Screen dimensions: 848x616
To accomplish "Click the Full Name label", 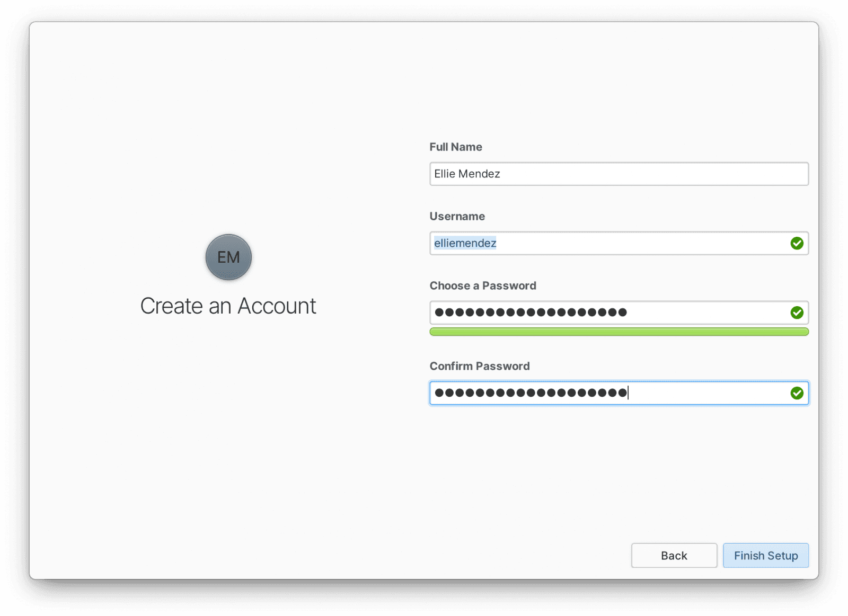I will tap(455, 147).
